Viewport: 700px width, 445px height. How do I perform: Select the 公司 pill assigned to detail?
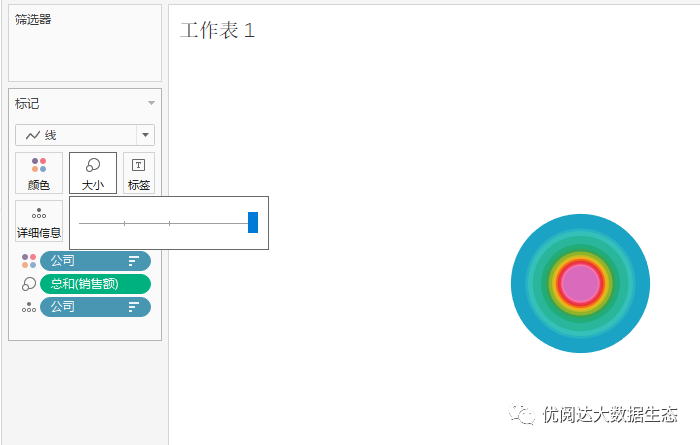[95, 307]
